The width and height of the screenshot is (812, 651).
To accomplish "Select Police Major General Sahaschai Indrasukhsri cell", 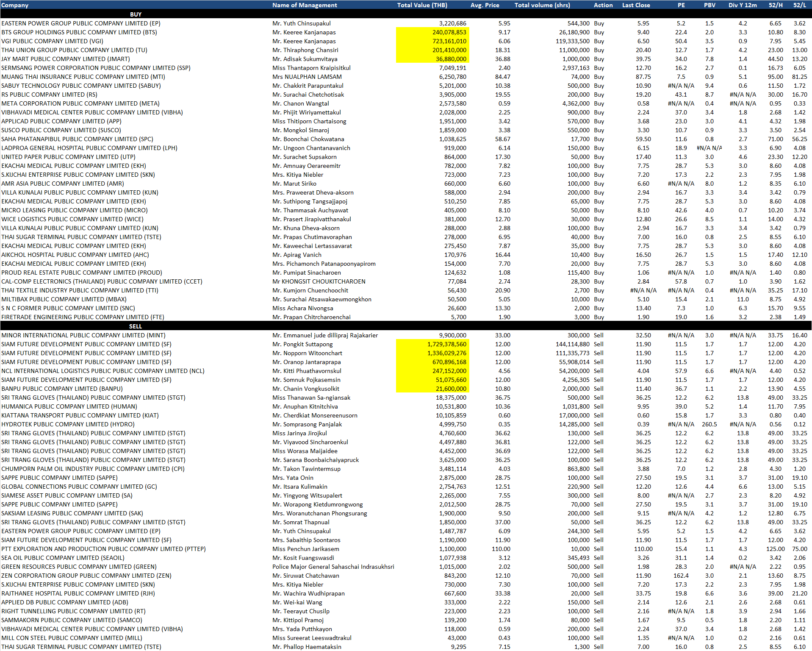I will 333,567.
